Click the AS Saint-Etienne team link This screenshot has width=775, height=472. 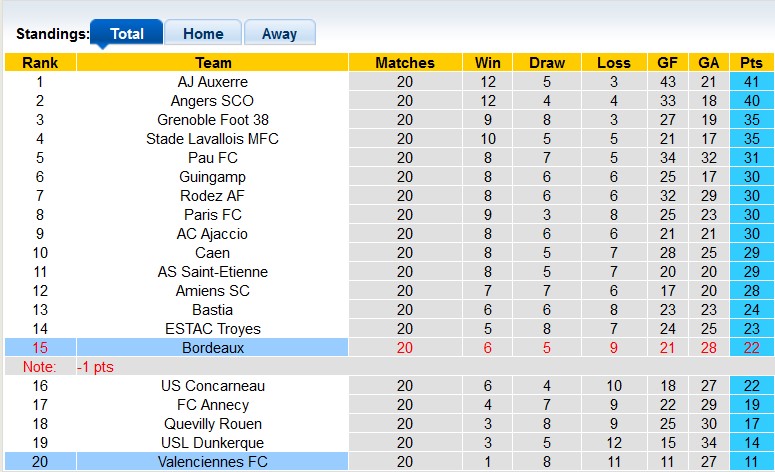click(x=213, y=272)
